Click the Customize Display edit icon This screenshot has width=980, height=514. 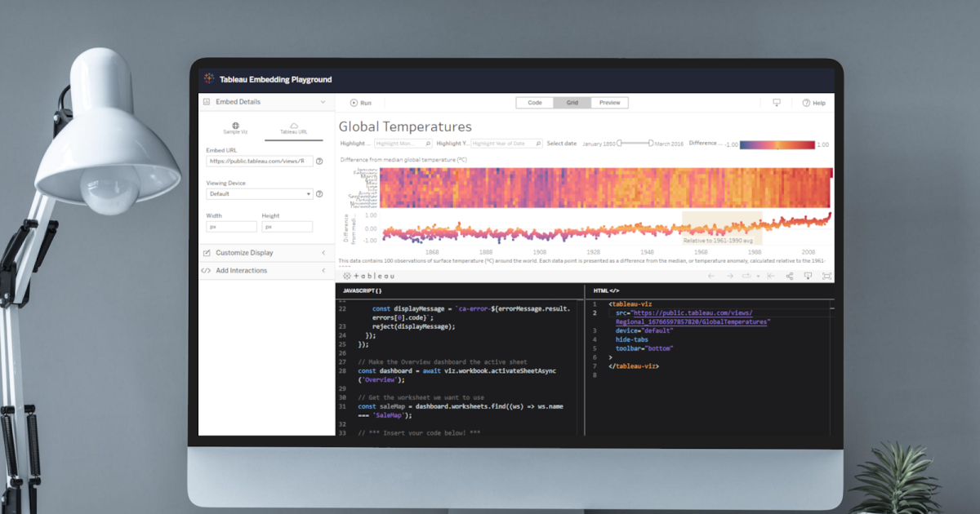pos(207,253)
